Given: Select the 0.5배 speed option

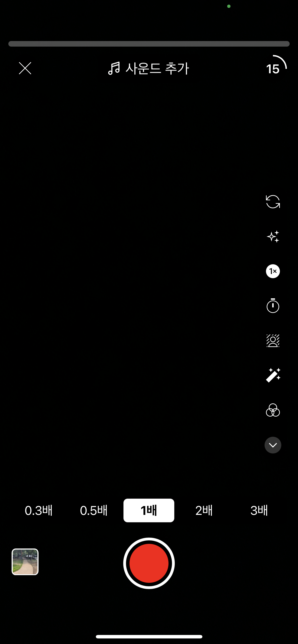Looking at the screenshot, I should (94, 510).
